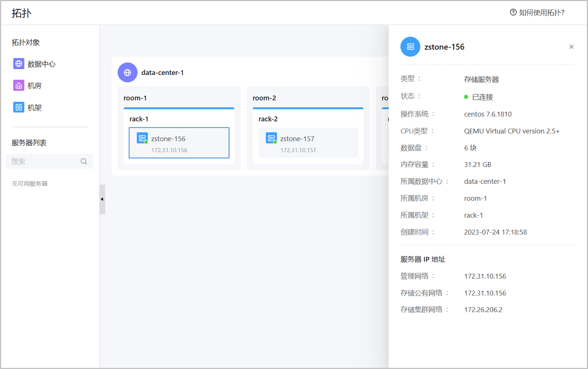Click the creation time 2023-07-24 17:18:58

tap(495, 232)
